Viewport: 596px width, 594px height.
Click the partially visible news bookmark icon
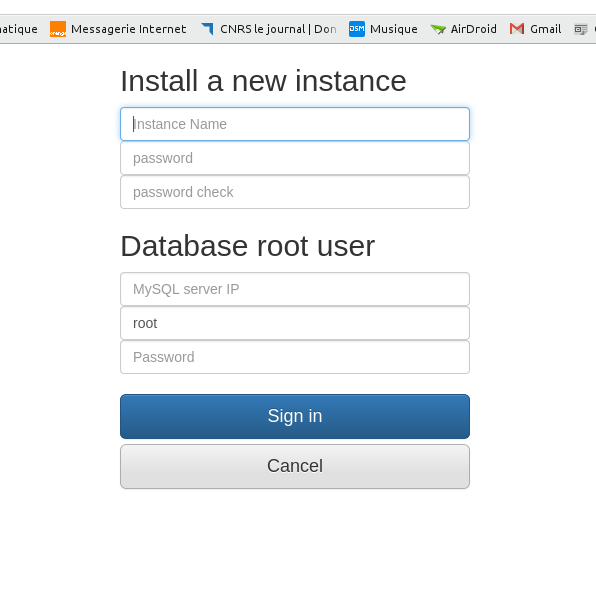[x=580, y=29]
